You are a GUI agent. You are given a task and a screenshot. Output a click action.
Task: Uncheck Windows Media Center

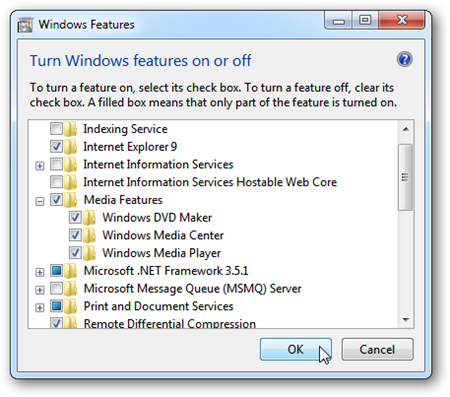(75, 235)
